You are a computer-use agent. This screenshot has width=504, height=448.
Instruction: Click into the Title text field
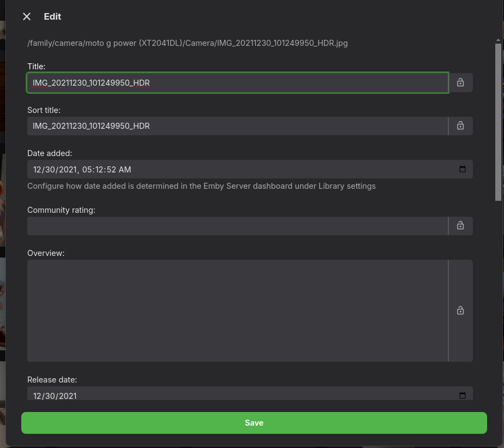[237, 83]
